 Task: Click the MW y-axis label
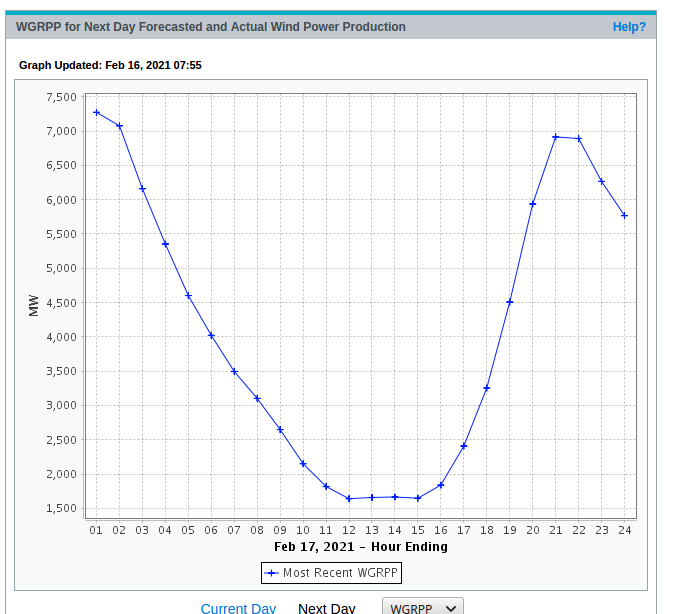coord(34,306)
